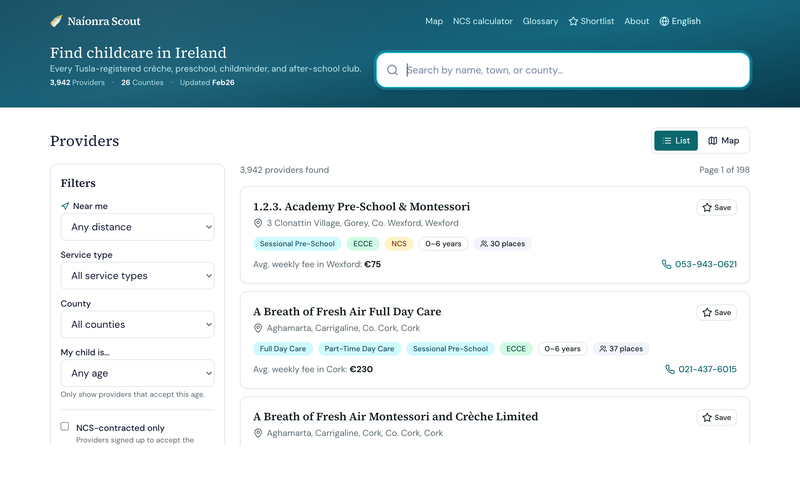
Task: Open the Map page from navigation
Action: (x=434, y=21)
